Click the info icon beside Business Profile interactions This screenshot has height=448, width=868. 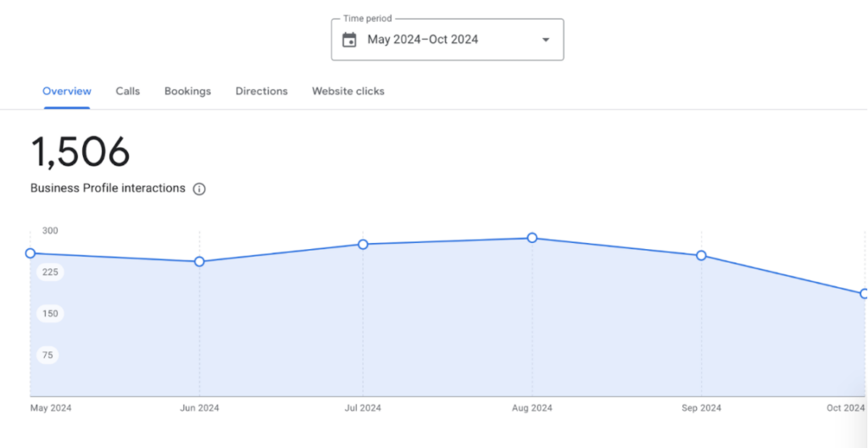[199, 189]
